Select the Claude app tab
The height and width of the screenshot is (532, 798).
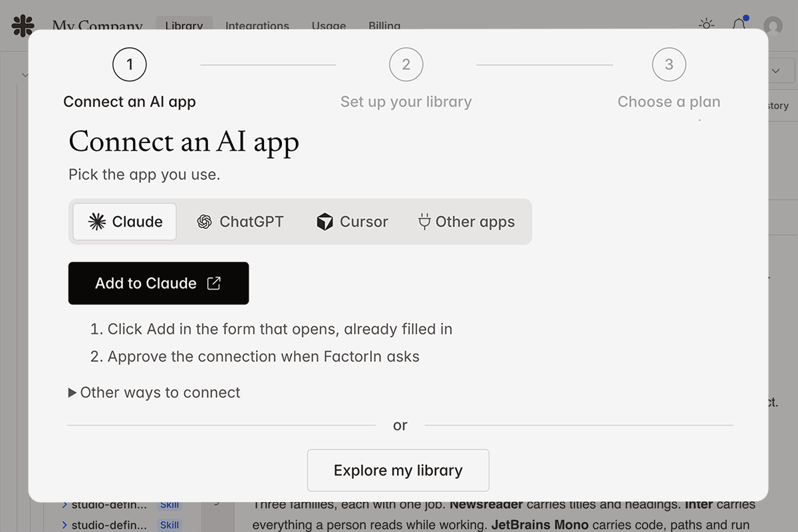coord(124,221)
